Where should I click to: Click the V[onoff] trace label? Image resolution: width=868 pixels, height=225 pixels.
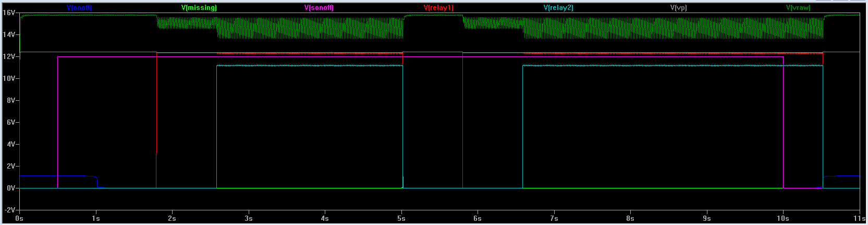79,8
